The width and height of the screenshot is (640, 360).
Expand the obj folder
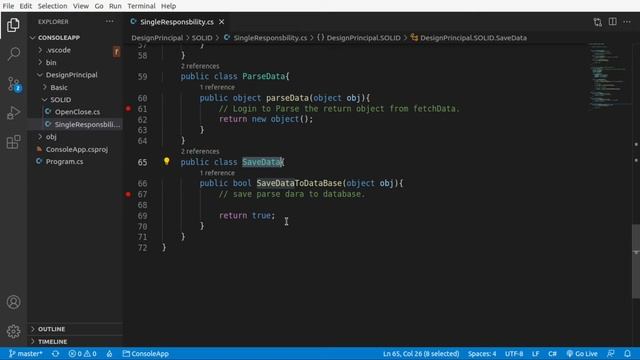pyautogui.click(x=75, y=137)
